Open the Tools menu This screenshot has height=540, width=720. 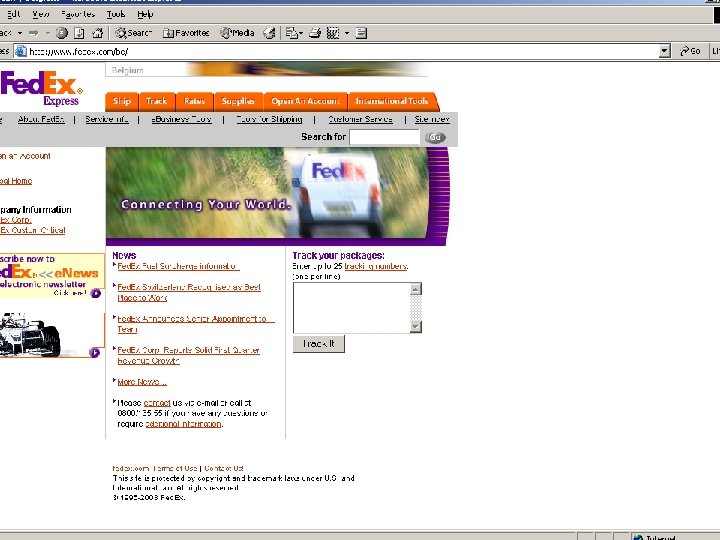click(116, 14)
